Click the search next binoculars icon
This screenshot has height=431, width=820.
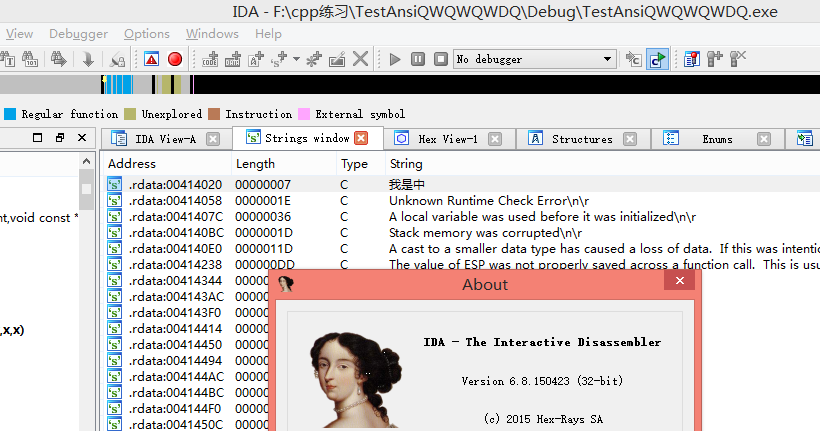tap(59, 59)
